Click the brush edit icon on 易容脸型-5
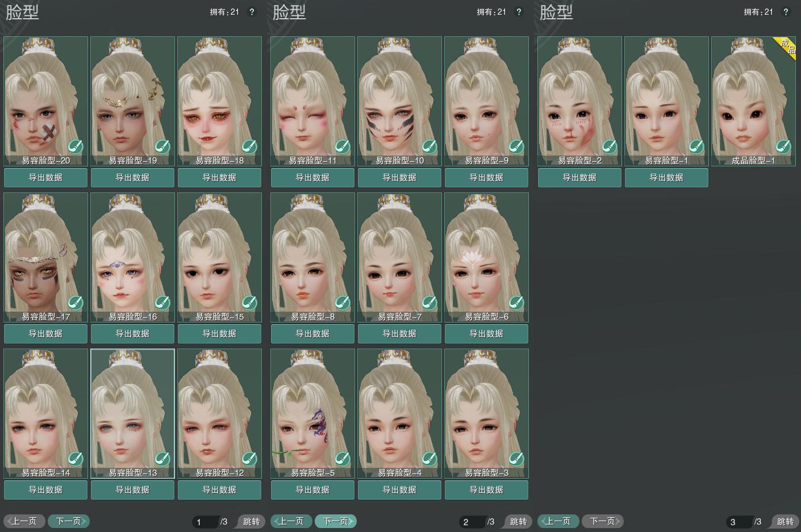This screenshot has width=801, height=532. tap(343, 459)
